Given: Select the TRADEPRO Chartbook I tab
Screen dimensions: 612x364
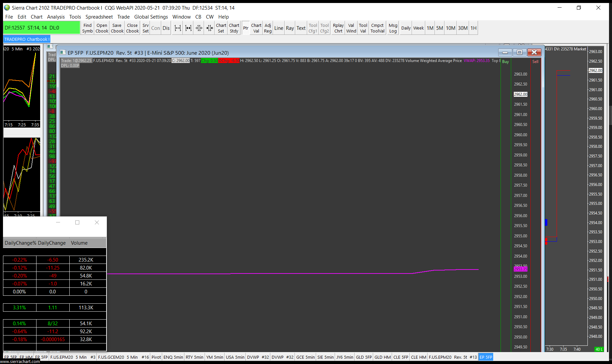Looking at the screenshot, I should (x=27, y=39).
